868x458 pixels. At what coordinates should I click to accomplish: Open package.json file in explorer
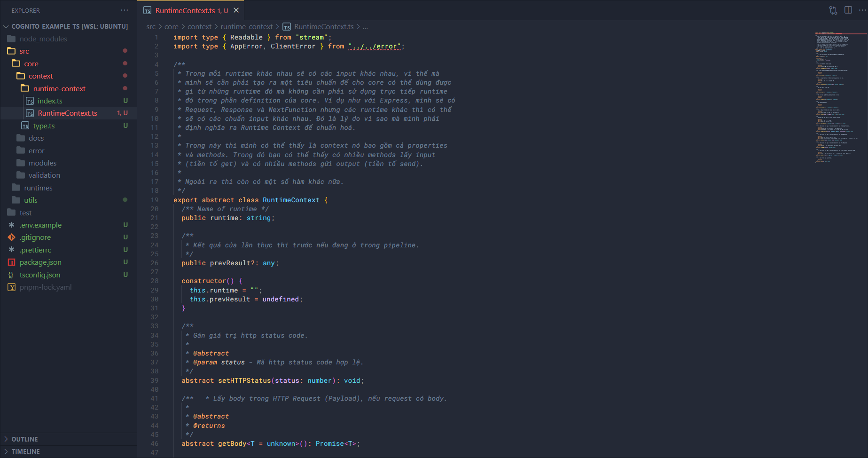click(40, 262)
